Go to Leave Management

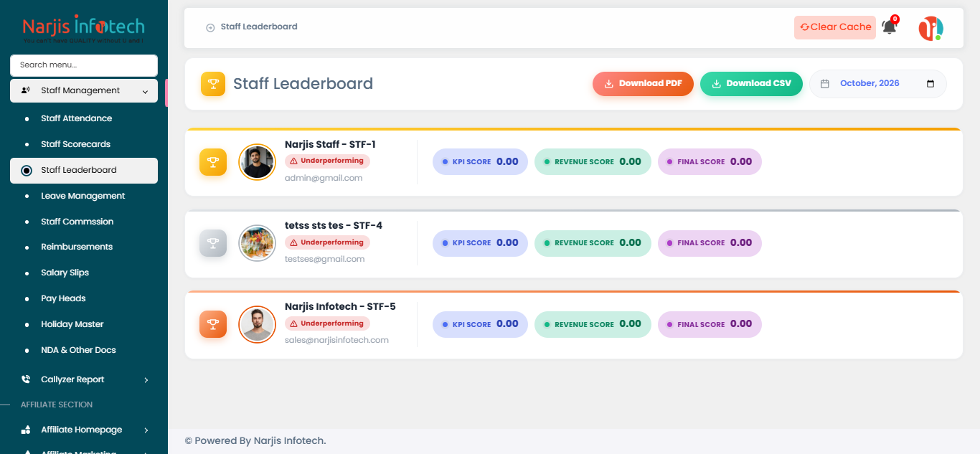pos(83,196)
